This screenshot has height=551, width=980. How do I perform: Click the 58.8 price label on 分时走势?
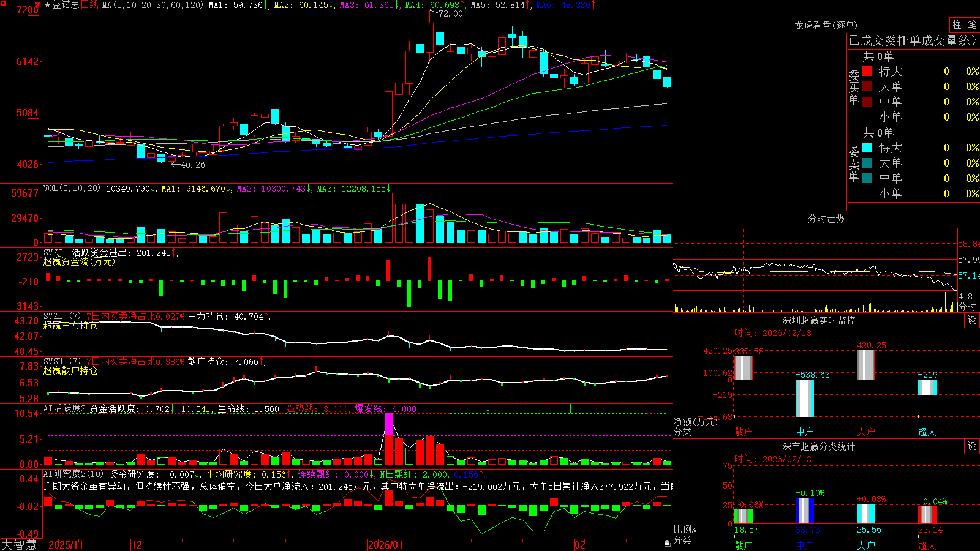(x=968, y=244)
